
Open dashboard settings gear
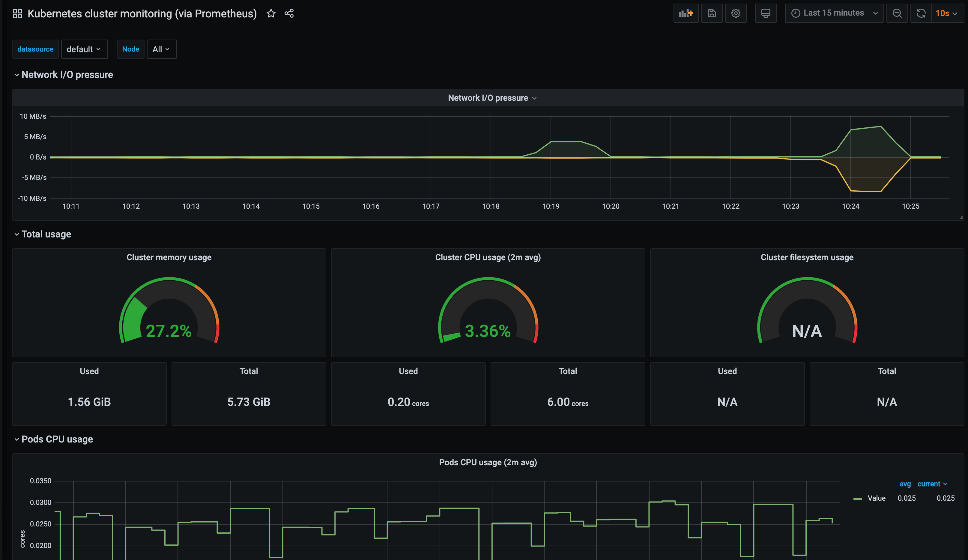coord(735,13)
